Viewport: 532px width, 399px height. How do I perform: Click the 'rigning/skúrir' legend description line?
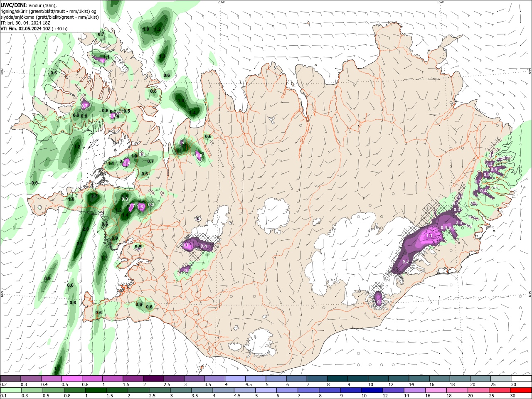(x=49, y=11)
